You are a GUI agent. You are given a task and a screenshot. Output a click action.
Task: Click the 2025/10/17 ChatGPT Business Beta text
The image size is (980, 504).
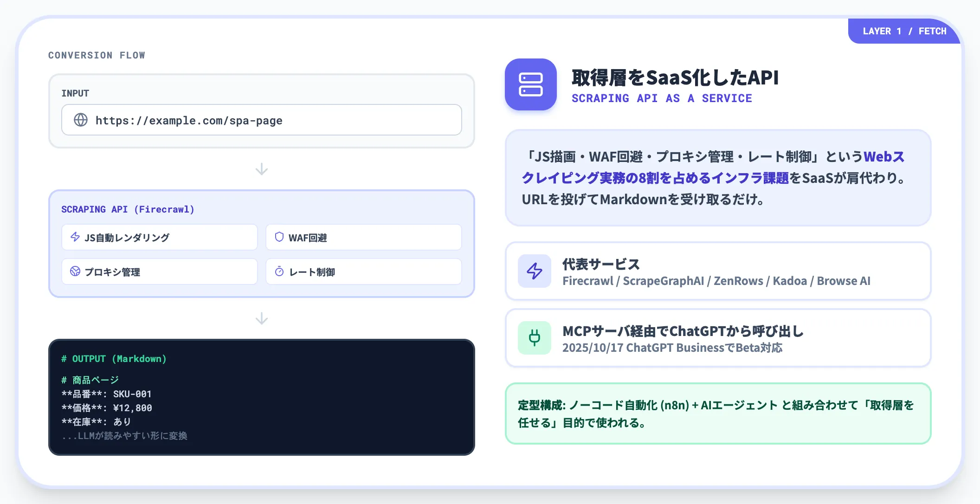(x=672, y=348)
